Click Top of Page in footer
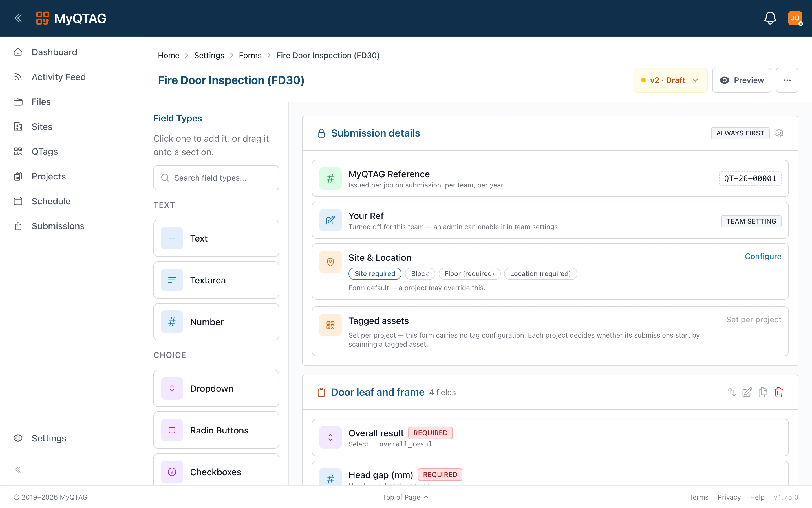This screenshot has height=508, width=812. click(405, 497)
